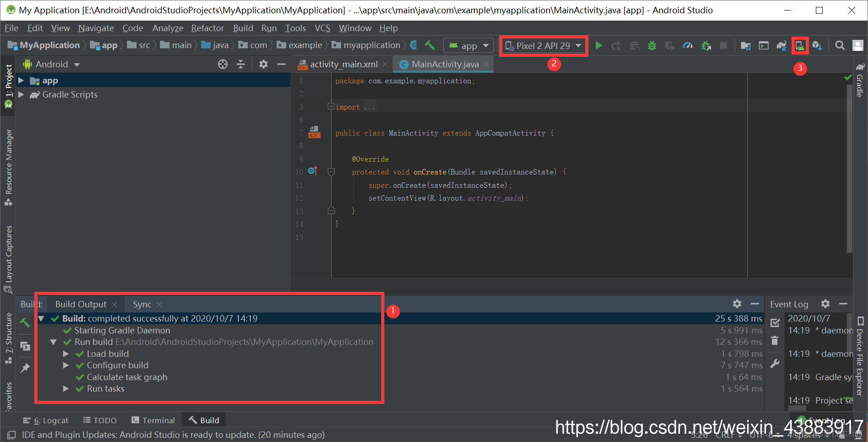Open the Profile app gauge icon
Image resolution: width=868 pixels, height=442 pixels.
click(688, 45)
